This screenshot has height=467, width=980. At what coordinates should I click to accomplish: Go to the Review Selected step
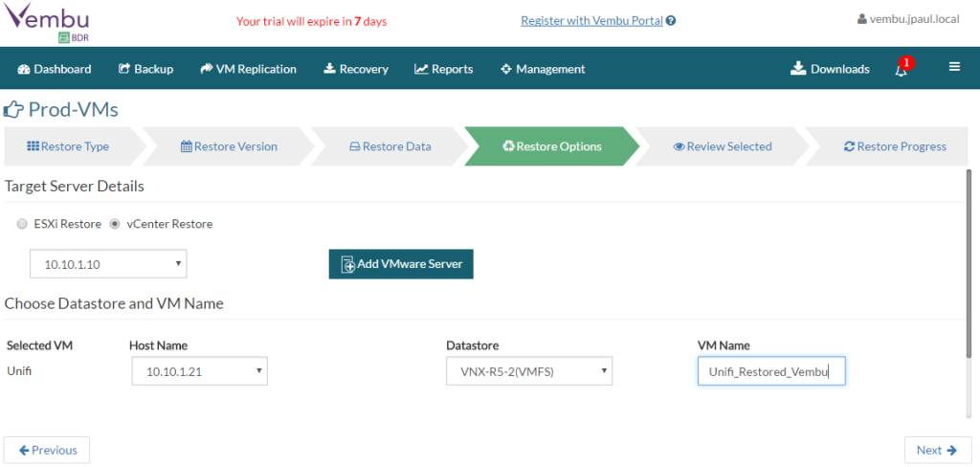pos(723,146)
